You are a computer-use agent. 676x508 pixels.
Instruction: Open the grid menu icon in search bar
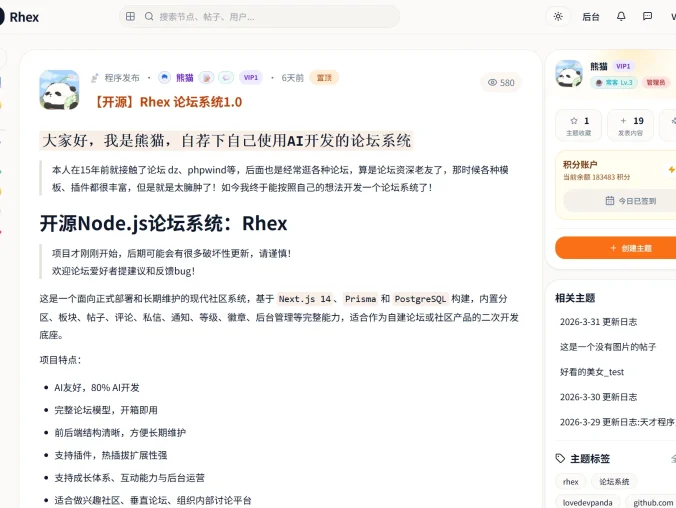130,16
